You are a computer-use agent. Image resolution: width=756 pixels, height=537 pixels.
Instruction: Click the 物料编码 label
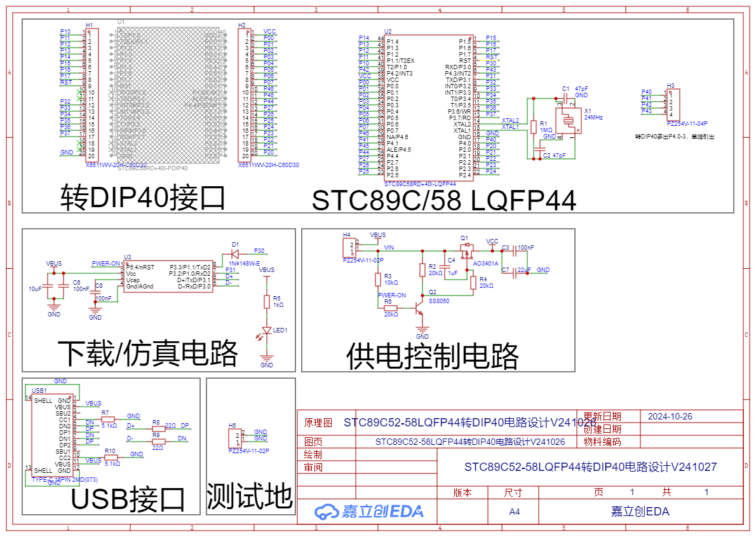602,442
